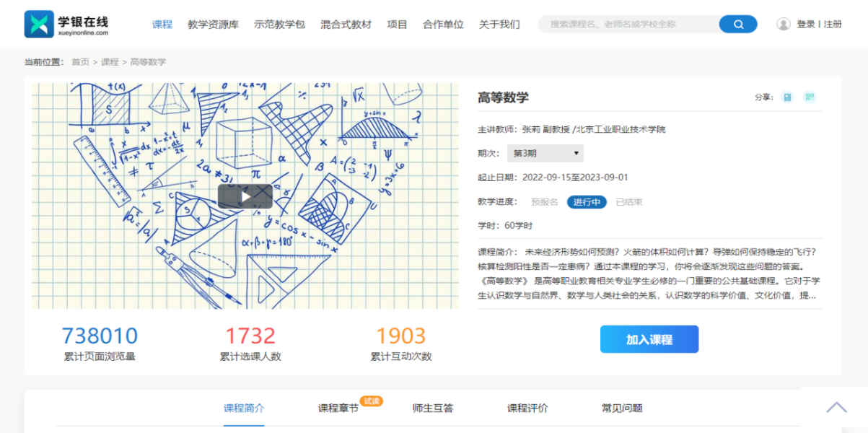Click the 登录 link

tap(805, 24)
